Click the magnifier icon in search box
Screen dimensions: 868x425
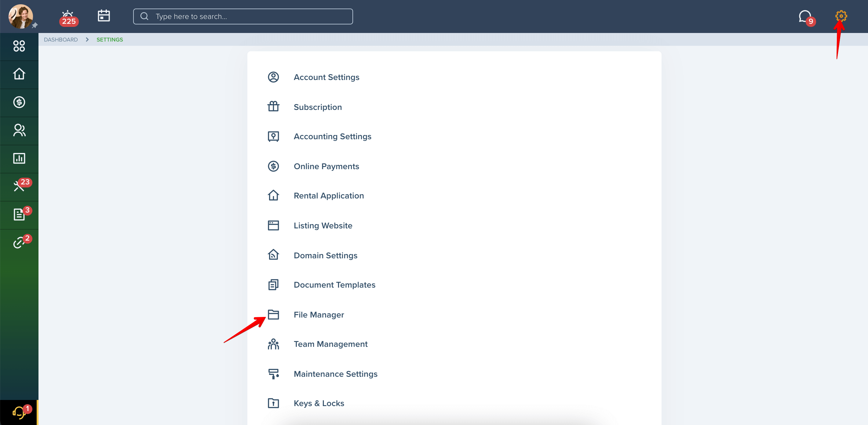click(x=144, y=16)
